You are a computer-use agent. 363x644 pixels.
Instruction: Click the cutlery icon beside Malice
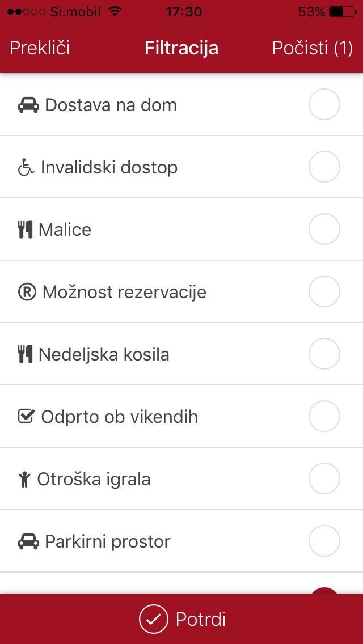(x=25, y=230)
